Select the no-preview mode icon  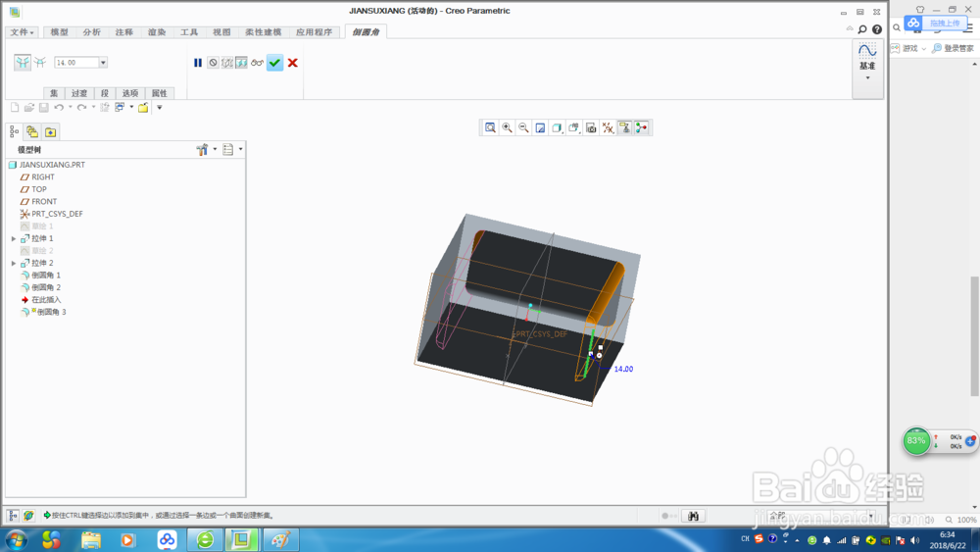213,63
